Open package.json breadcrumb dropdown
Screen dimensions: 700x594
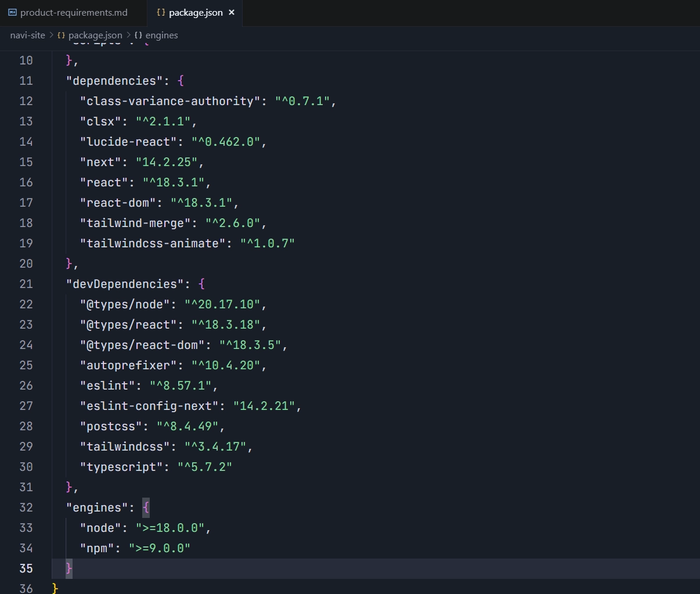[95, 35]
